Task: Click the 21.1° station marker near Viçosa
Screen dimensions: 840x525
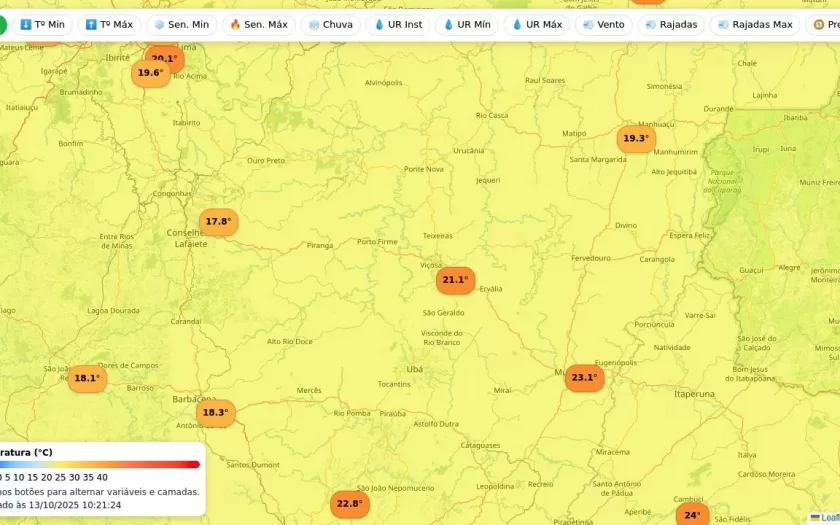Action: 455,280
